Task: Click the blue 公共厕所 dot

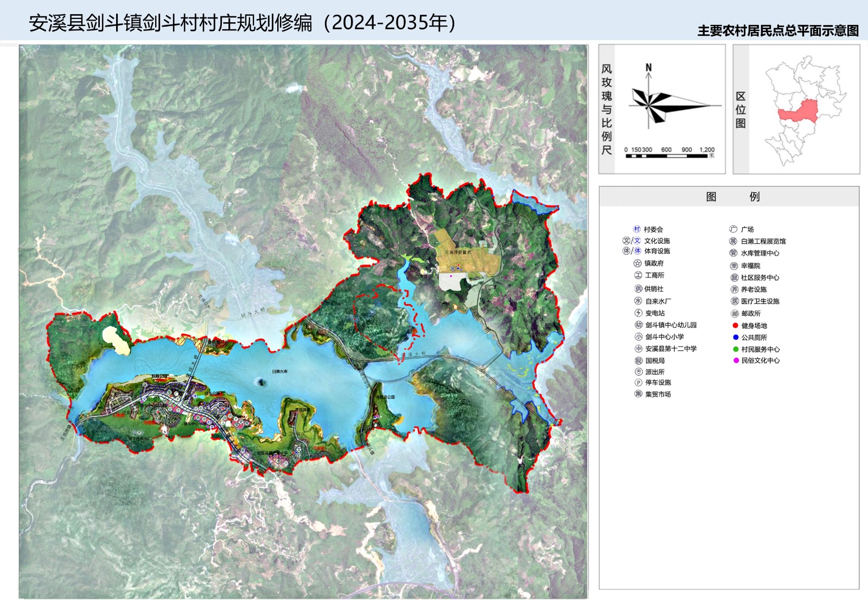Action: (736, 338)
